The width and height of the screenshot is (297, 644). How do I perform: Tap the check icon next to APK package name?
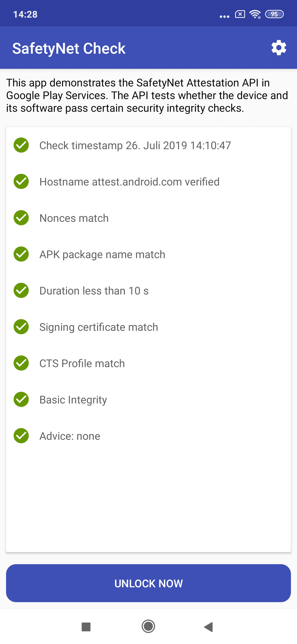[x=21, y=254]
